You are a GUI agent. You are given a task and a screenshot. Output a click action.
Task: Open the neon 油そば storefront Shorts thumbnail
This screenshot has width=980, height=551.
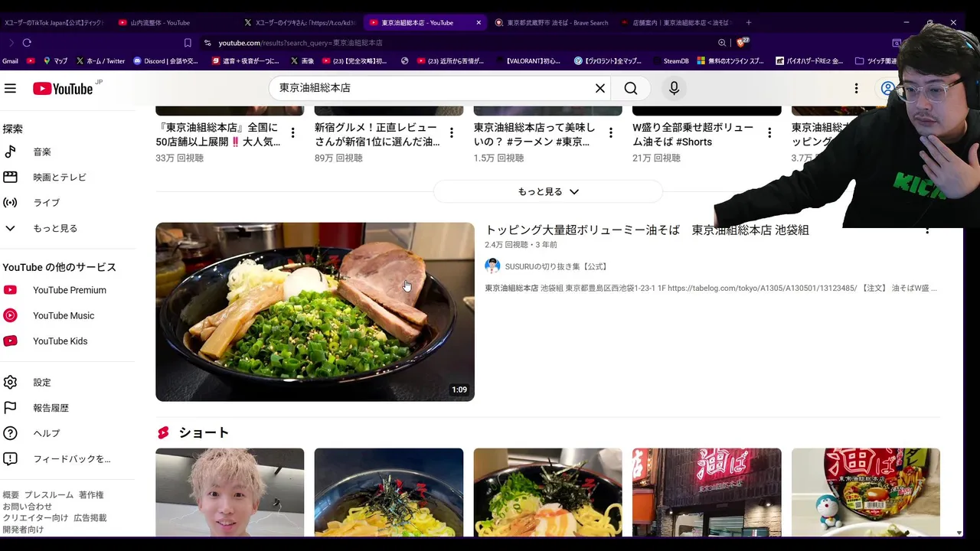pyautogui.click(x=707, y=492)
